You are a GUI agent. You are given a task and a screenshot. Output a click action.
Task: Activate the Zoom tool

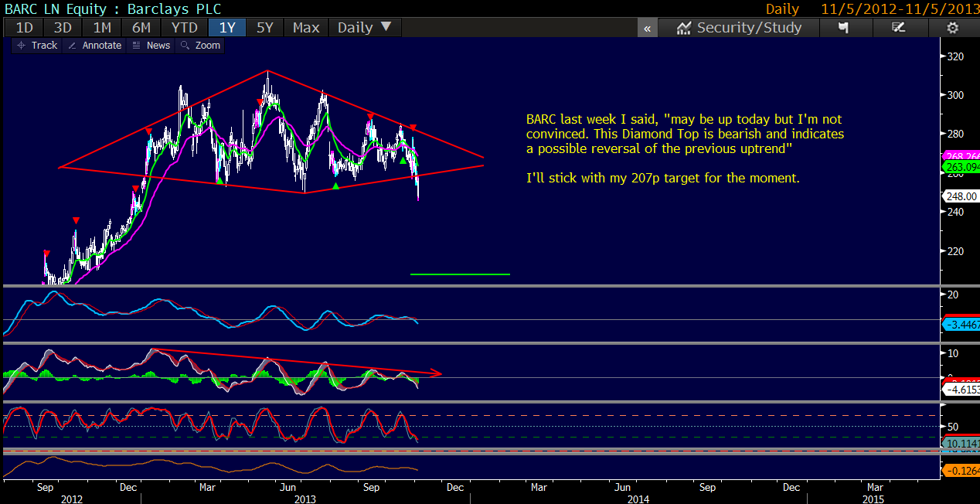[200, 46]
